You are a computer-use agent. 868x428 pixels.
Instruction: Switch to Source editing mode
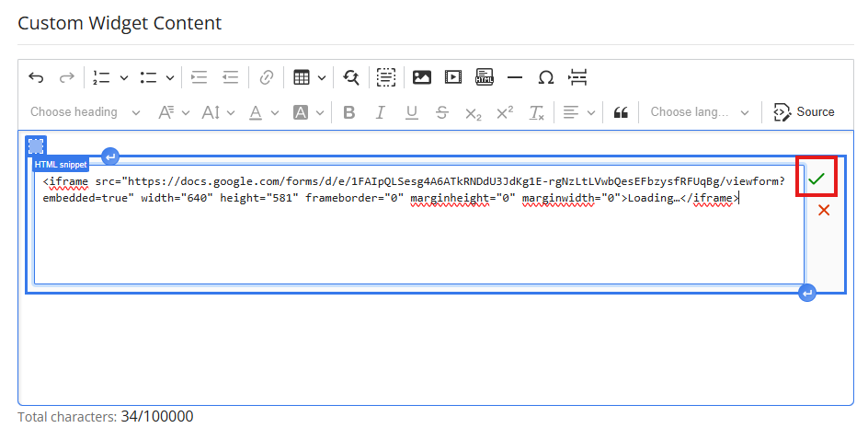pyautogui.click(x=805, y=112)
